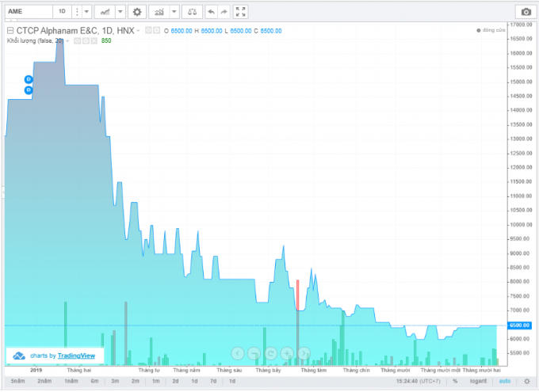Viewport: 539px width, 392px height.
Task: Select the 5năm time range
Action: coord(19,381)
